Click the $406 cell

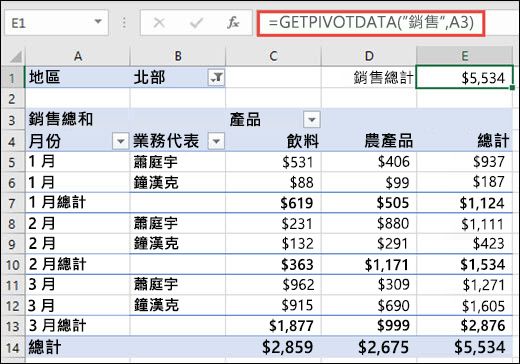click(369, 162)
